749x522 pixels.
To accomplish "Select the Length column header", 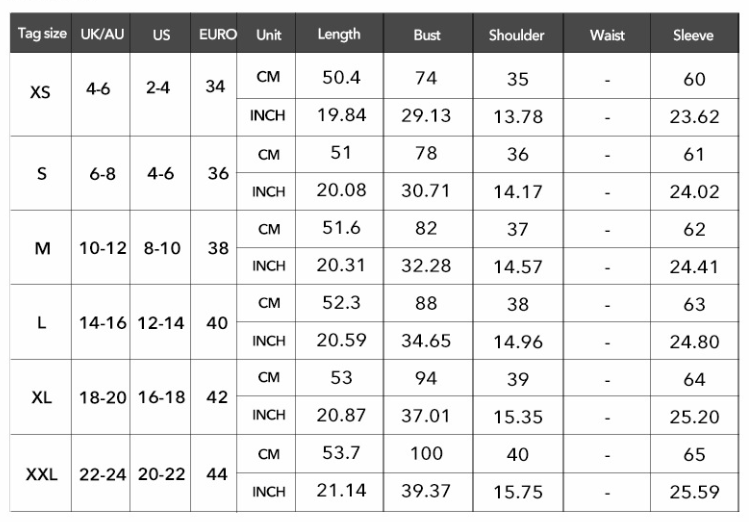I will point(339,34).
